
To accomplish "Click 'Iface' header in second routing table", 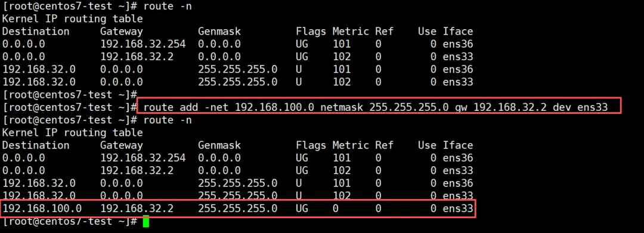I will point(458,145).
